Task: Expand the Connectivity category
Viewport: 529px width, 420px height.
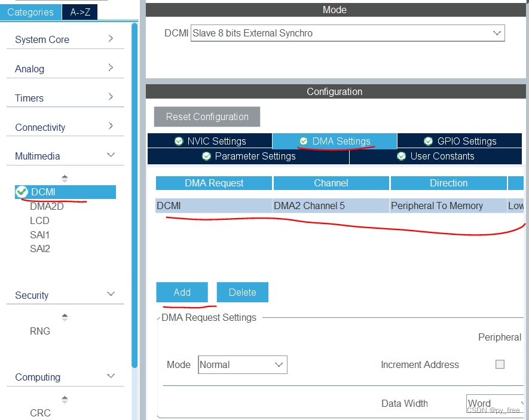Action: pyautogui.click(x=111, y=125)
